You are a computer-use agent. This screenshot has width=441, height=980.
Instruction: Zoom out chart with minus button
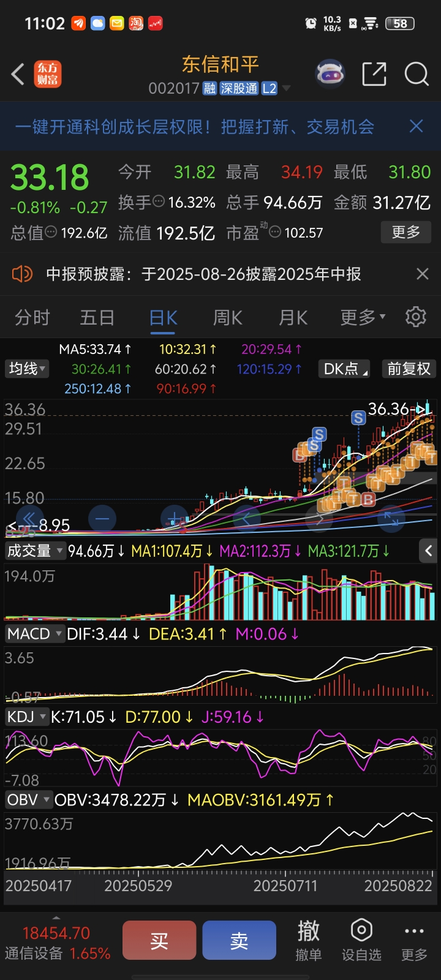(x=102, y=519)
